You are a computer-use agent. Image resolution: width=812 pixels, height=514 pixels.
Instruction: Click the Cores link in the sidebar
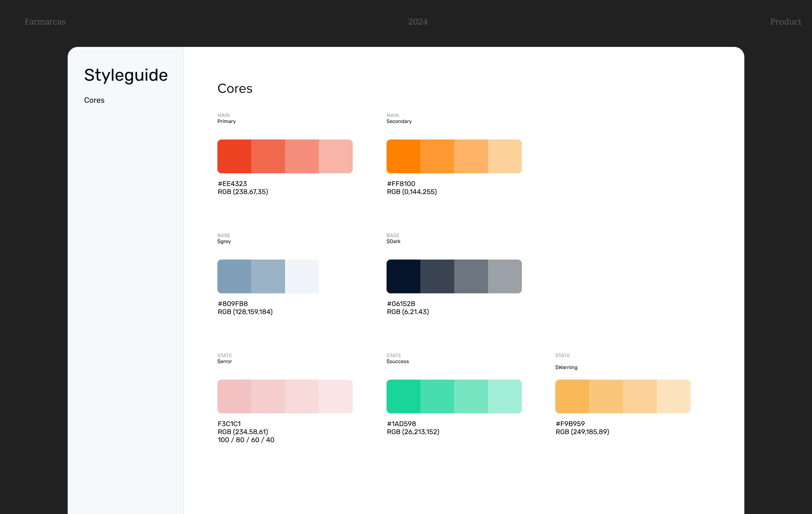(94, 100)
